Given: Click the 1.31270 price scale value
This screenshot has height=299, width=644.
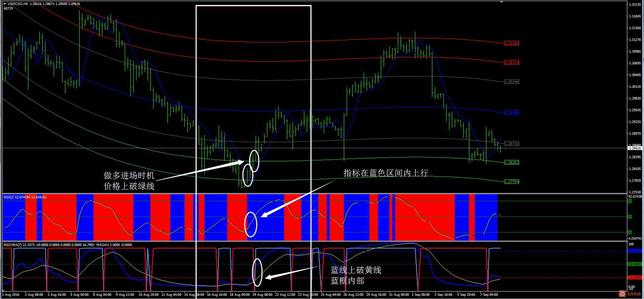Looking at the screenshot, I should tap(635, 40).
